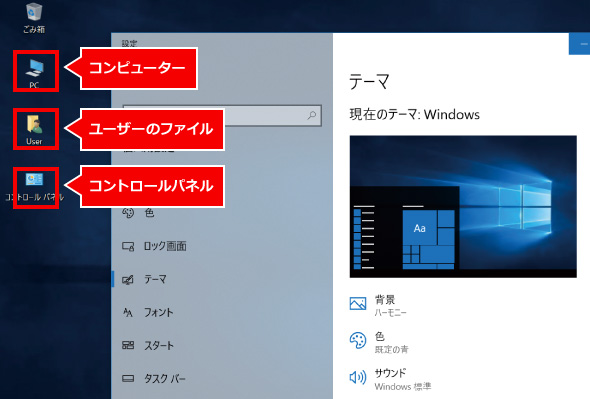Open ロック画面 in settings sidebar

pyautogui.click(x=154, y=246)
